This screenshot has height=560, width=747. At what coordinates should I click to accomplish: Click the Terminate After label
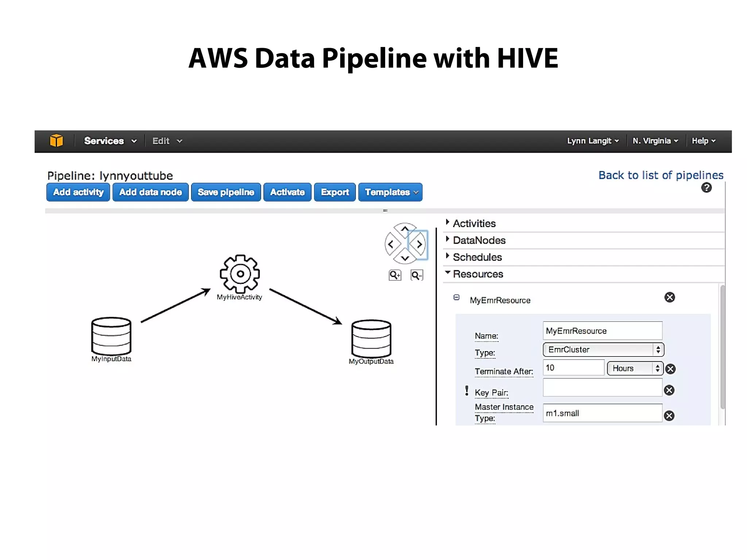point(504,372)
